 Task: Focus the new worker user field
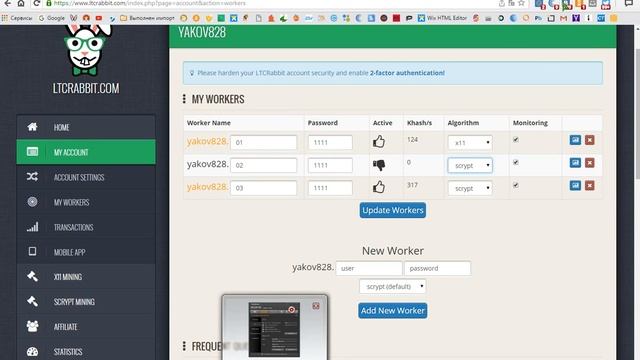click(369, 269)
